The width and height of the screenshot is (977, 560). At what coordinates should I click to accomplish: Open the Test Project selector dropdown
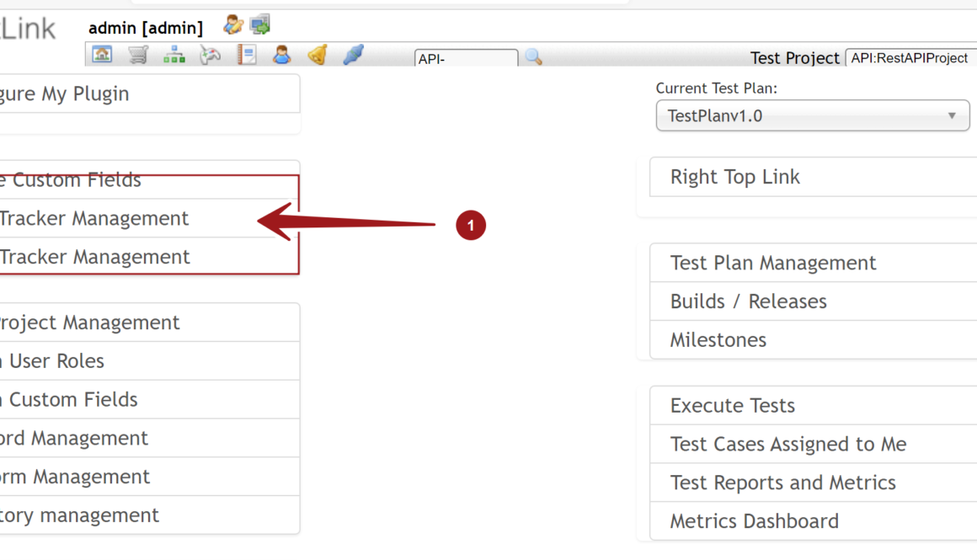coord(910,58)
